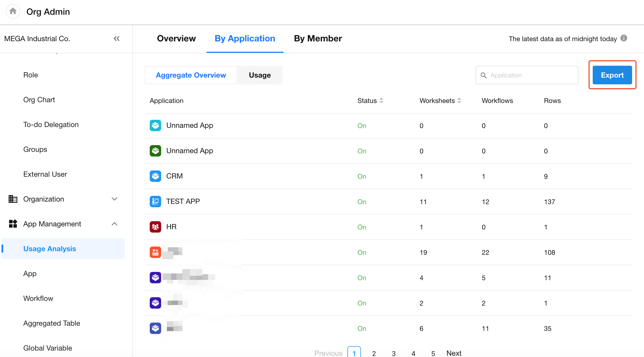Open Org Chart in the sidebar
The image size is (644, 357).
pos(39,100)
